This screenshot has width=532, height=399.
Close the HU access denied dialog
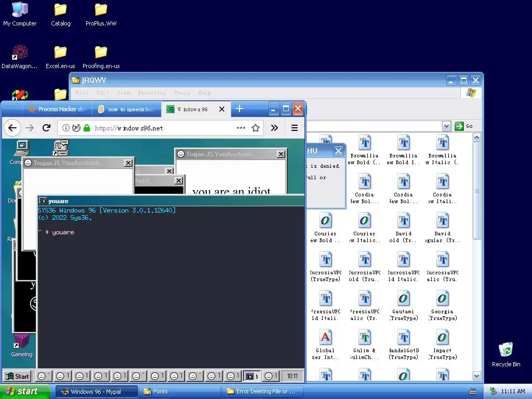(338, 151)
